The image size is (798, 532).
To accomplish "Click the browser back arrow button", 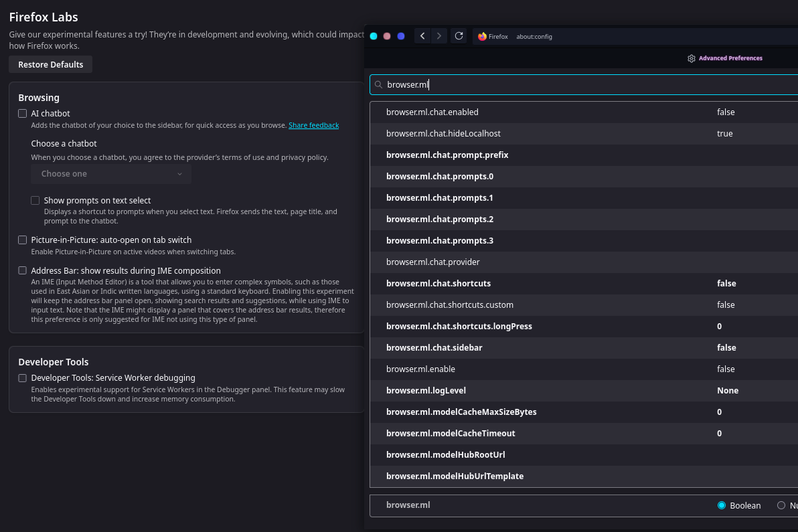I will pos(422,36).
